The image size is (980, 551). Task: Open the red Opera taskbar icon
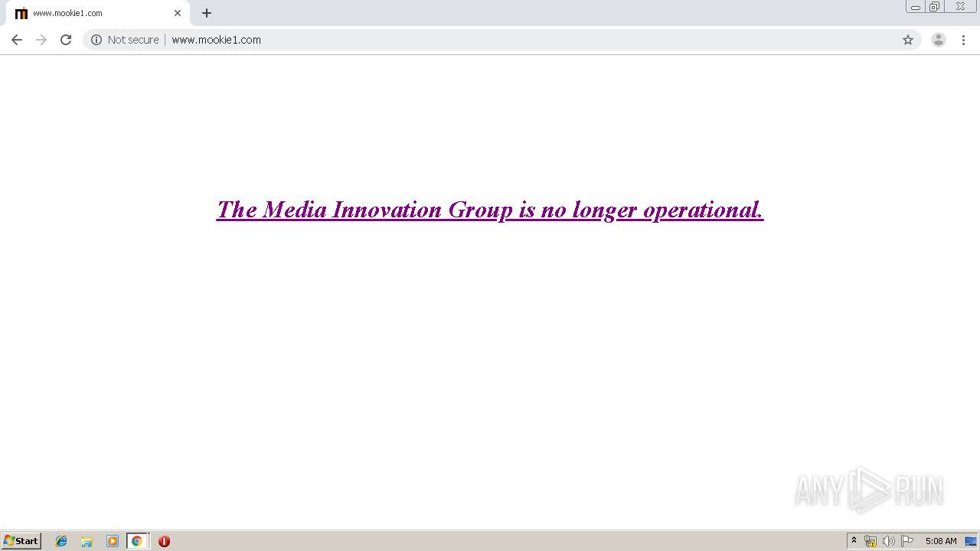pos(164,541)
